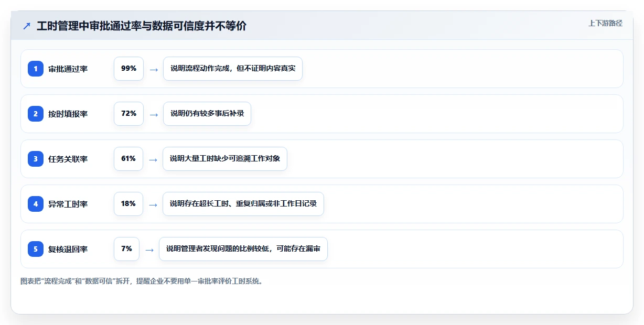Click the 7% value chip
The width and height of the screenshot is (644, 325).
click(x=127, y=249)
